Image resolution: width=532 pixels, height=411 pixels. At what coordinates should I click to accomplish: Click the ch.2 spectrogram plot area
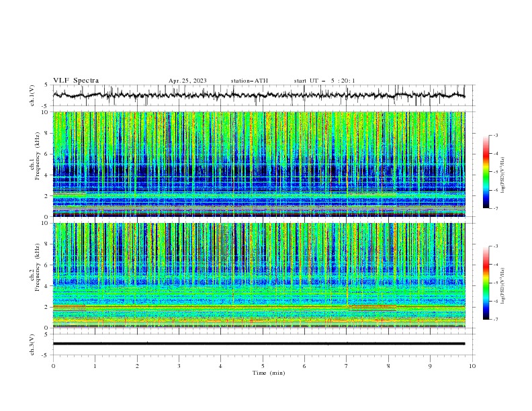pos(259,275)
